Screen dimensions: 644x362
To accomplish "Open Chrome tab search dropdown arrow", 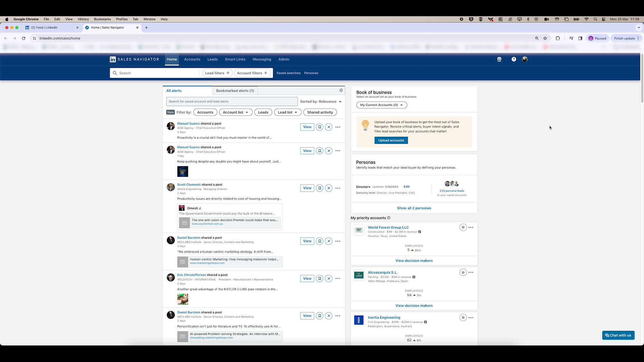I will click(x=639, y=28).
